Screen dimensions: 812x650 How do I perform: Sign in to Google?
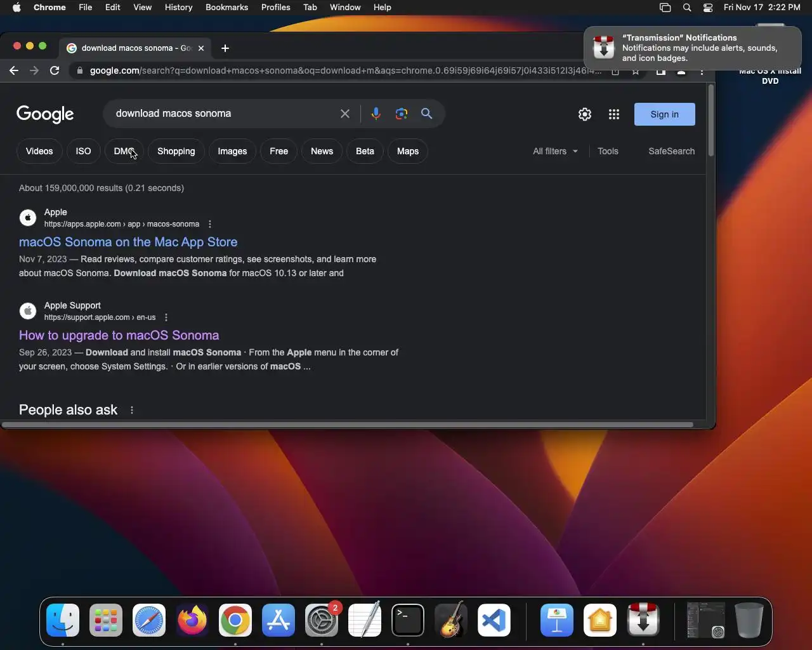click(665, 114)
